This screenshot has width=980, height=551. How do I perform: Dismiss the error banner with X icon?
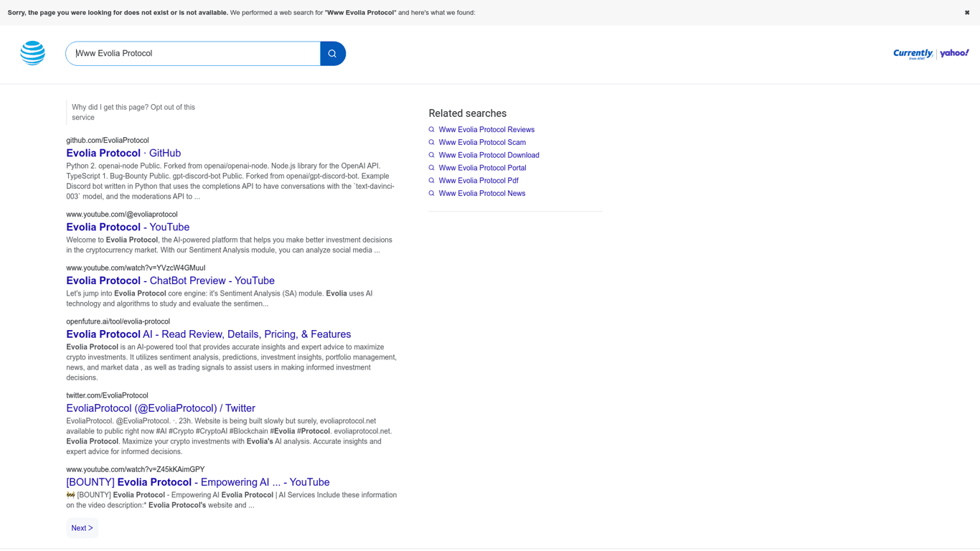pyautogui.click(x=966, y=13)
